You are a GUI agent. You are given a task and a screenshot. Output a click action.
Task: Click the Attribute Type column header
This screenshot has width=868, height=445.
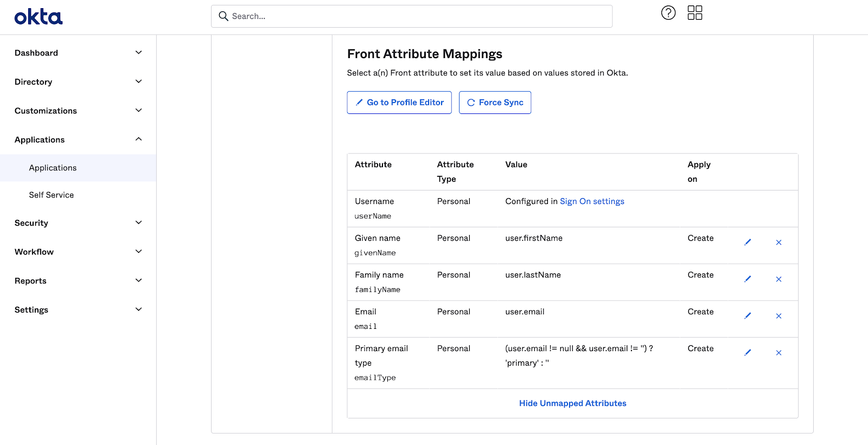[x=455, y=171]
